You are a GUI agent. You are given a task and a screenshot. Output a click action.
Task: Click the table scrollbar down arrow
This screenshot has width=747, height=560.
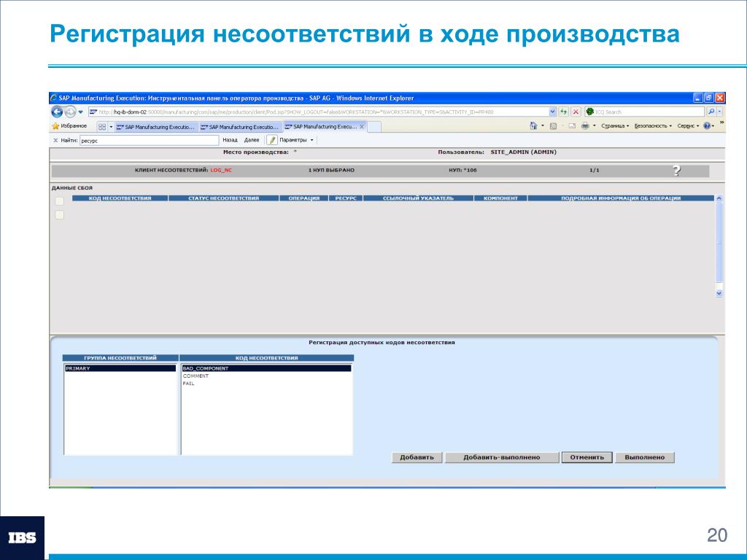(719, 294)
